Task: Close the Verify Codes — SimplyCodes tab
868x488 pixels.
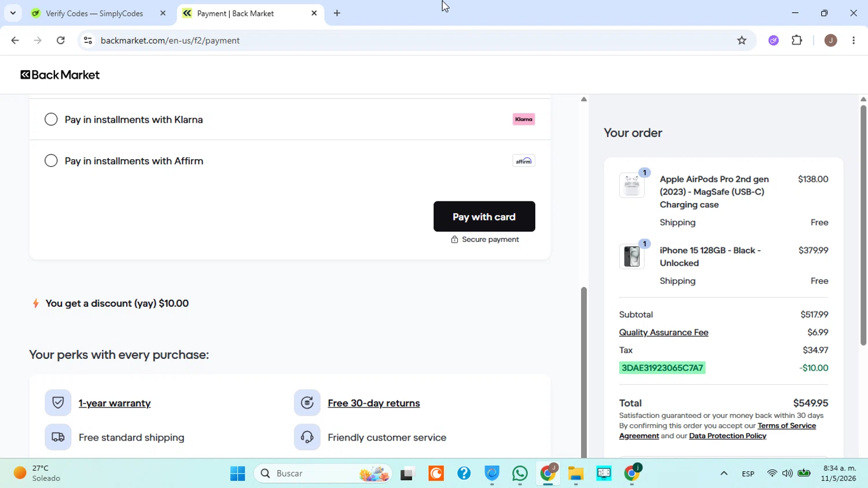Action: pos(163,13)
